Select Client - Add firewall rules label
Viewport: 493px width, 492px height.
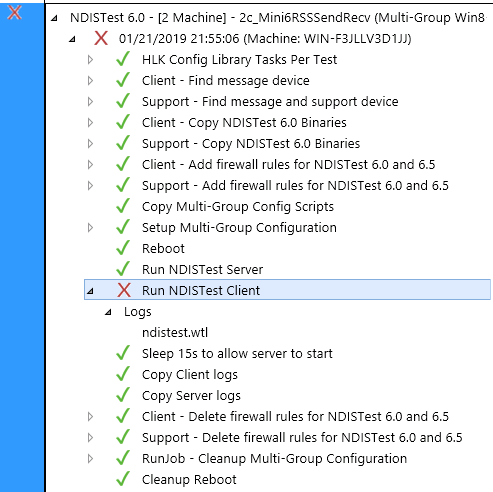pyautogui.click(x=288, y=164)
